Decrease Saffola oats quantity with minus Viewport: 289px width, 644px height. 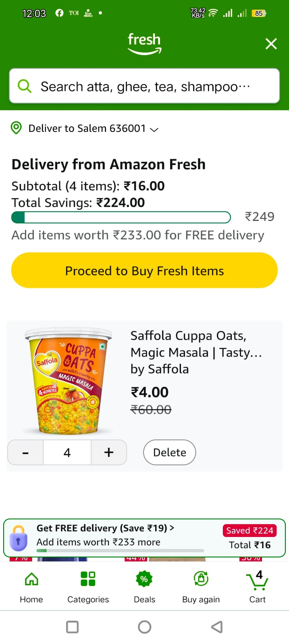[x=26, y=452]
